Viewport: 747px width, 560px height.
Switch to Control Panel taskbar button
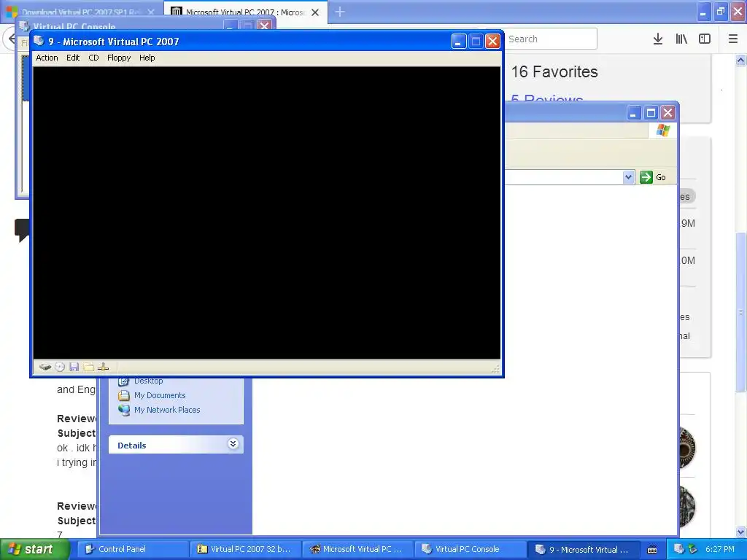click(x=133, y=549)
